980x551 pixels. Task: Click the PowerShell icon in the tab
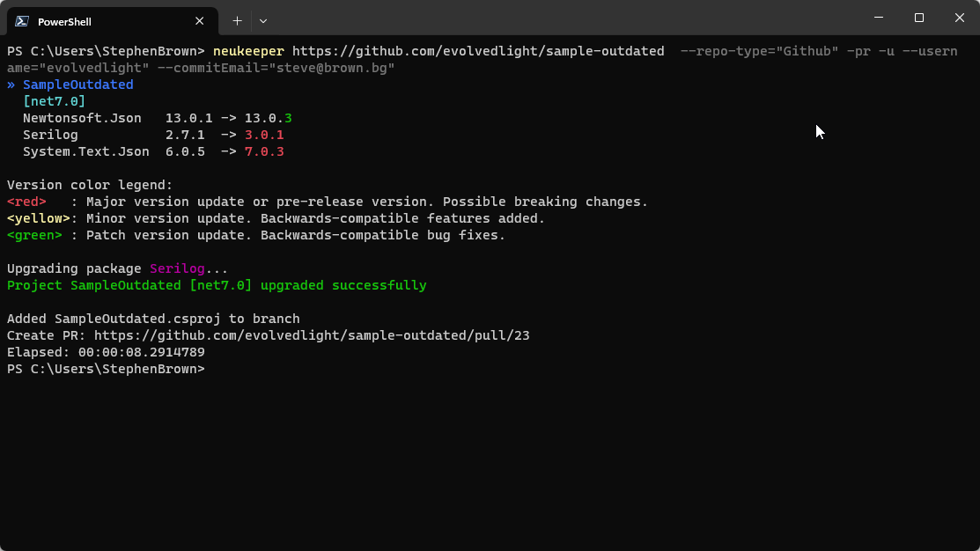[x=22, y=21]
